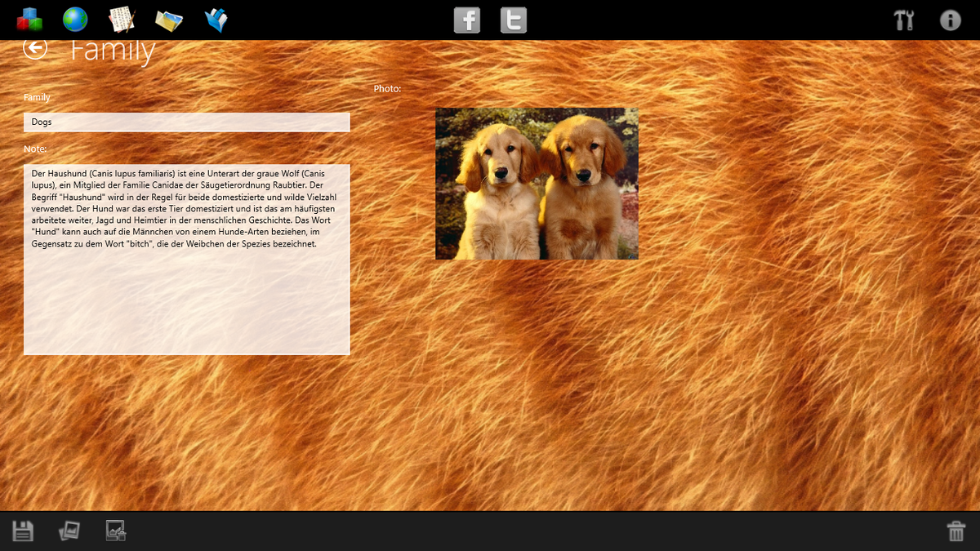Remove photo with the image trash icon
This screenshot has height=551, width=980.
[x=116, y=531]
